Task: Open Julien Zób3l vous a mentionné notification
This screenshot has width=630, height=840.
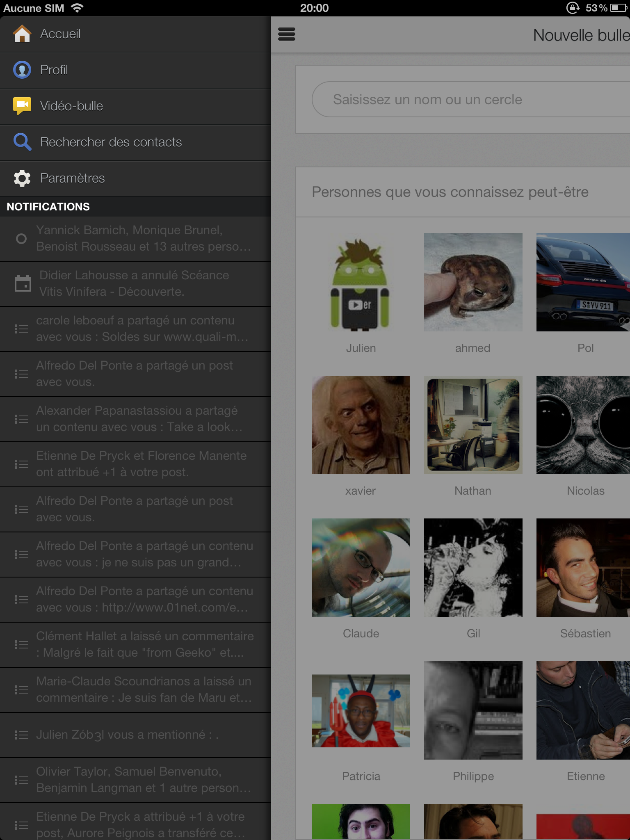Action: coord(135,735)
